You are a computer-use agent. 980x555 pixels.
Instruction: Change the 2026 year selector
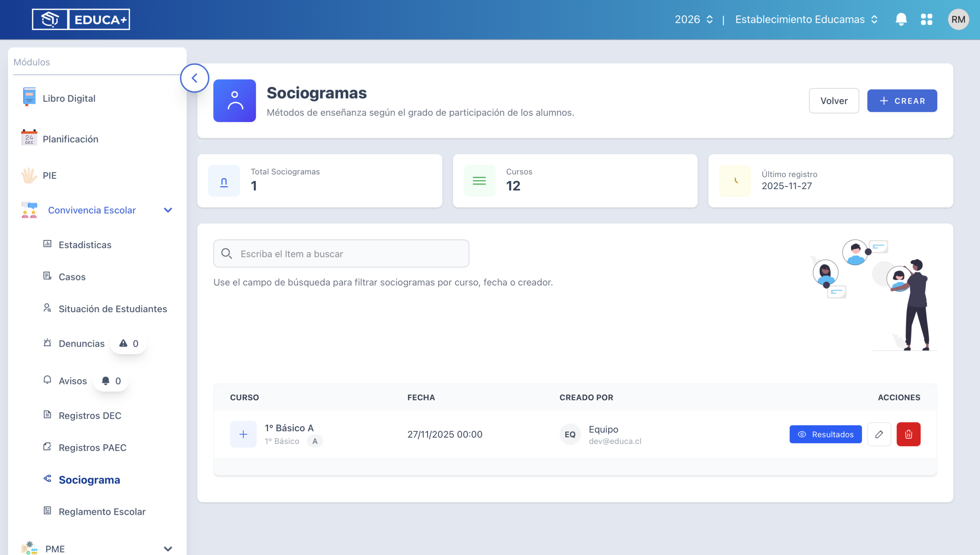(694, 20)
